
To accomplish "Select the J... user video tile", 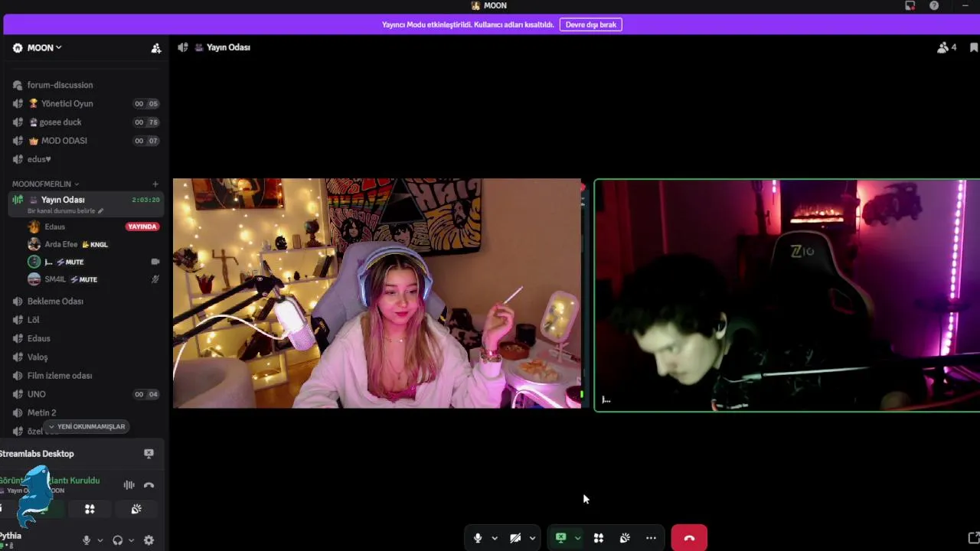I will 787,295.
